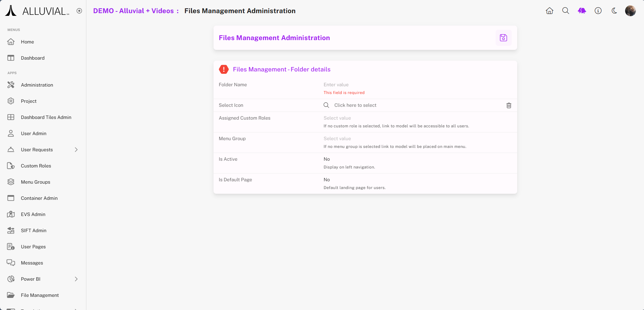Go to Dashboard Tiles Admin

(x=46, y=117)
